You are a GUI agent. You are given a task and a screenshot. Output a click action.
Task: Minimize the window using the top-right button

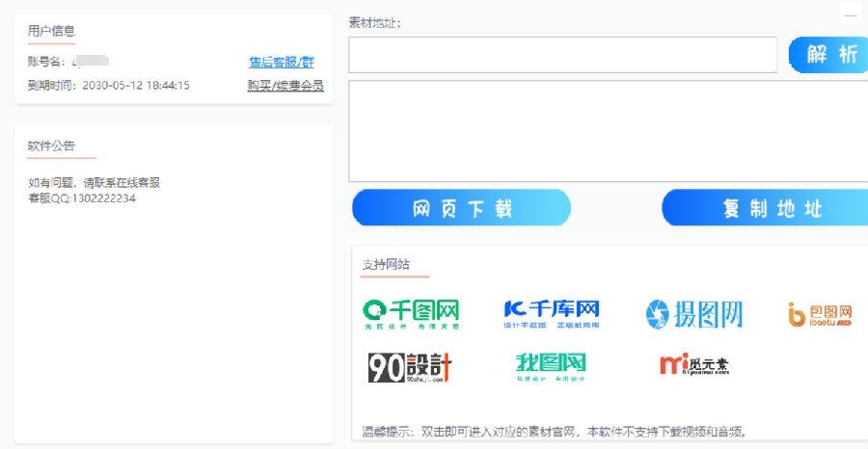point(850,15)
